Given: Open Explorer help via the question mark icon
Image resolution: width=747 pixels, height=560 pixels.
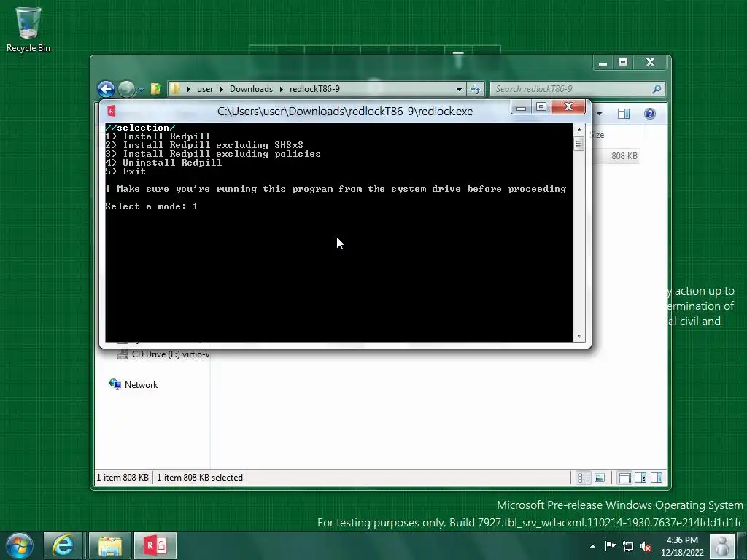Looking at the screenshot, I should click(650, 114).
